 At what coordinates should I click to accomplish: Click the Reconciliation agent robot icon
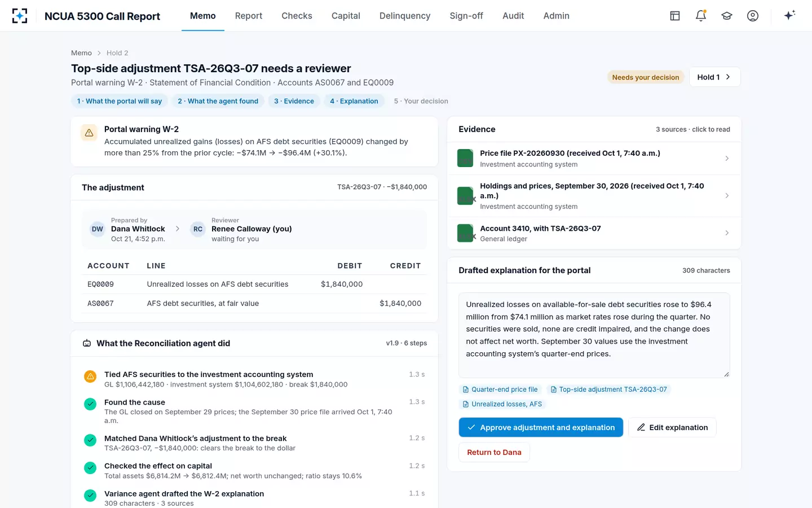(87, 343)
